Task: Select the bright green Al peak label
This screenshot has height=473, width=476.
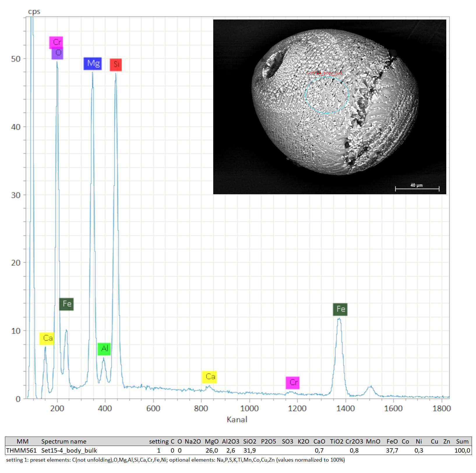Action: (104, 349)
